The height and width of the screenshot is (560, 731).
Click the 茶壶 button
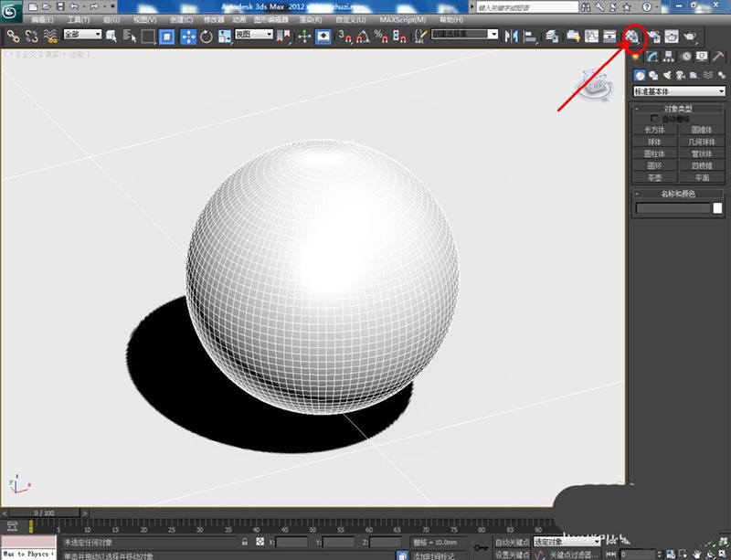(654, 177)
